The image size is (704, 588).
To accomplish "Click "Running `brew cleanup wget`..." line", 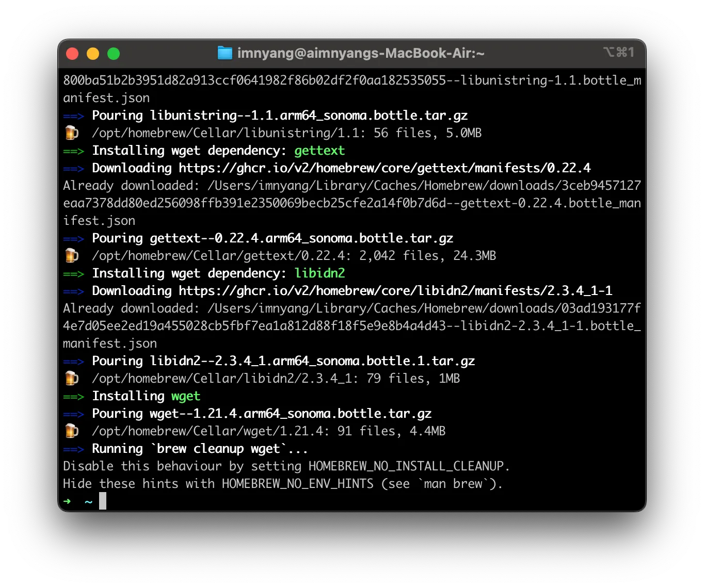I will click(x=200, y=449).
